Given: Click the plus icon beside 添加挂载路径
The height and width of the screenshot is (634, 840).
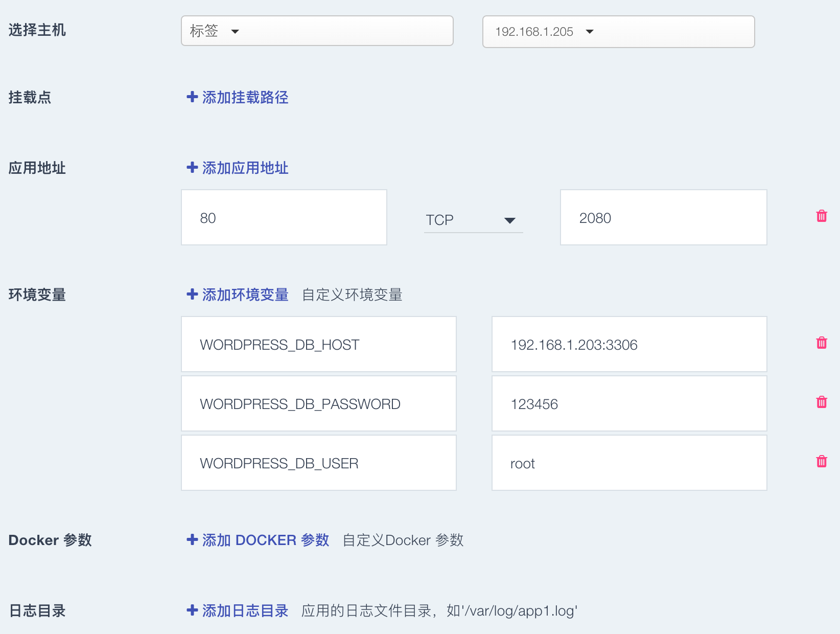Looking at the screenshot, I should 192,97.
